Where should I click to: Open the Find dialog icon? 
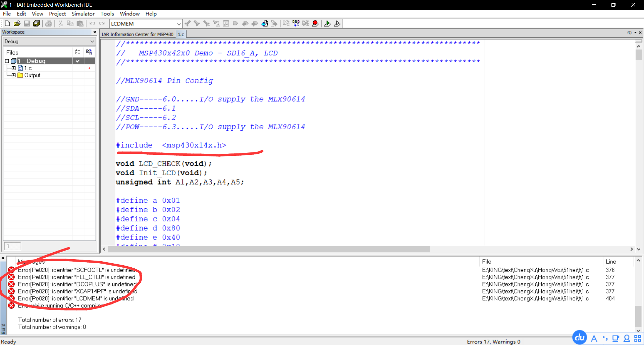[207, 23]
